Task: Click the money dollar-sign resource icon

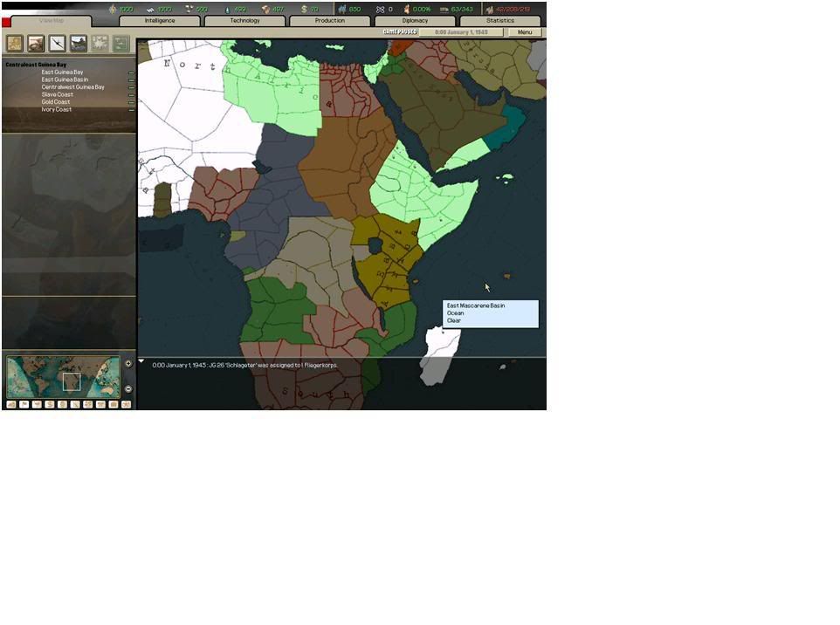Action: (303, 9)
